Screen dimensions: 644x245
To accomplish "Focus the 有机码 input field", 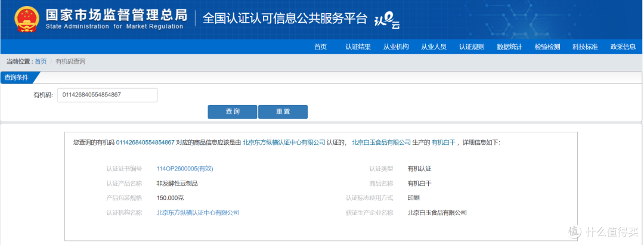I will [x=107, y=95].
